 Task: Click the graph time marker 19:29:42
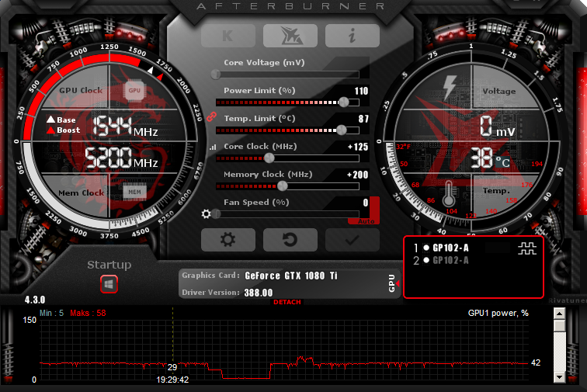click(172, 380)
